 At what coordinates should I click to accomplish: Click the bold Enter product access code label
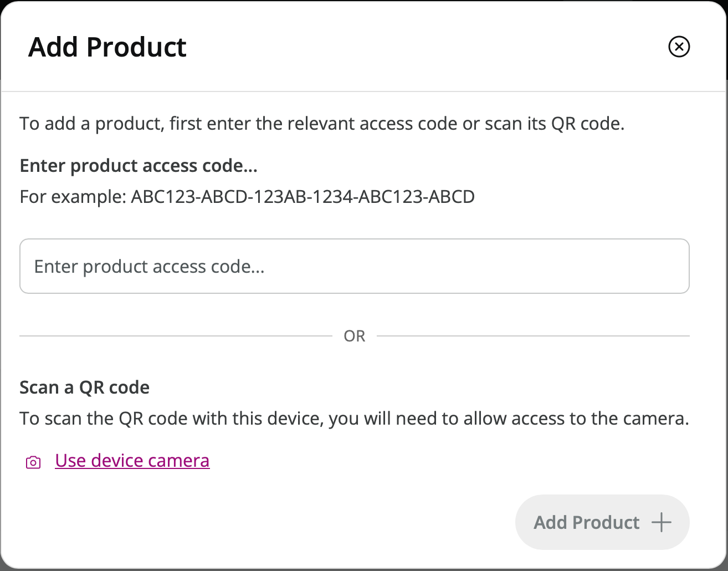click(x=139, y=166)
